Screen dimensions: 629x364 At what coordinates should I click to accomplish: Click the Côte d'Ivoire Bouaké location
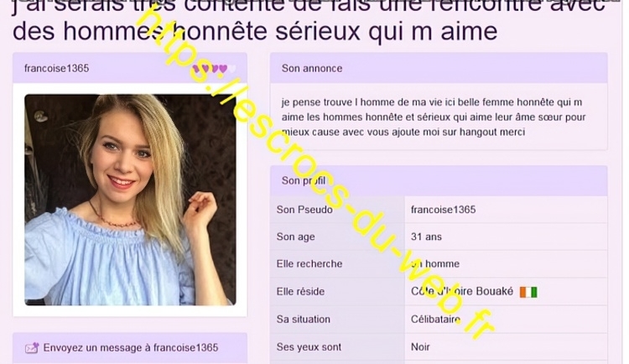coord(462,291)
